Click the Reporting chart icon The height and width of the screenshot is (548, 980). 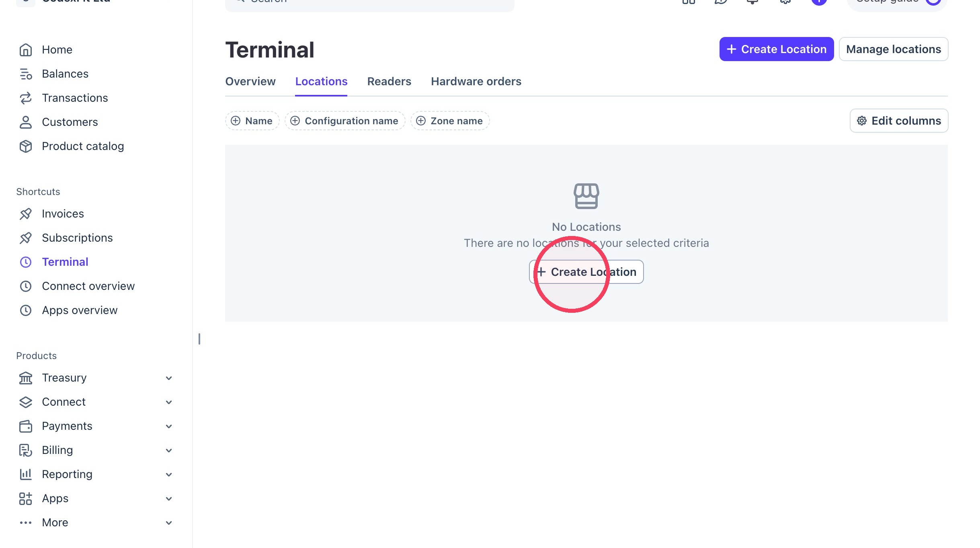tap(26, 474)
